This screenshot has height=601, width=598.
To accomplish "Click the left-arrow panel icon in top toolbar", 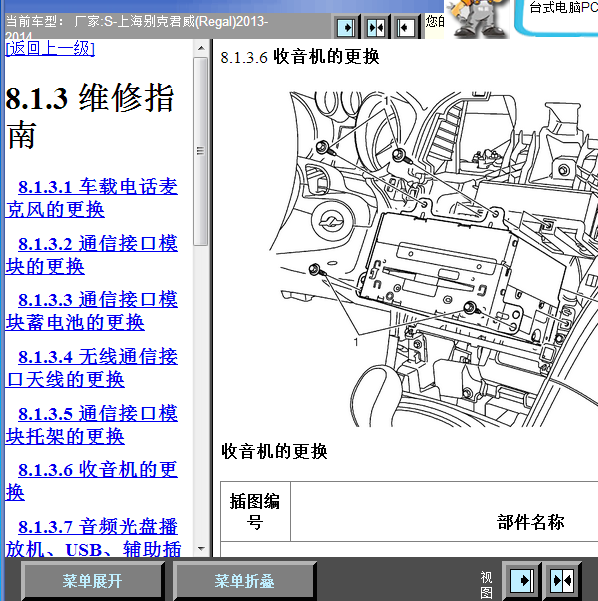I will [x=405, y=27].
